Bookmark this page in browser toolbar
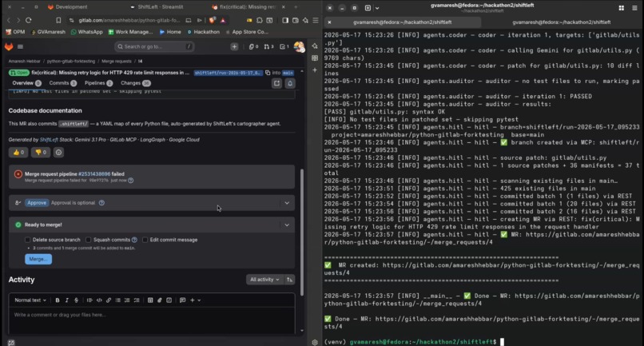Image resolution: width=644 pixels, height=346 pixels. point(58,20)
